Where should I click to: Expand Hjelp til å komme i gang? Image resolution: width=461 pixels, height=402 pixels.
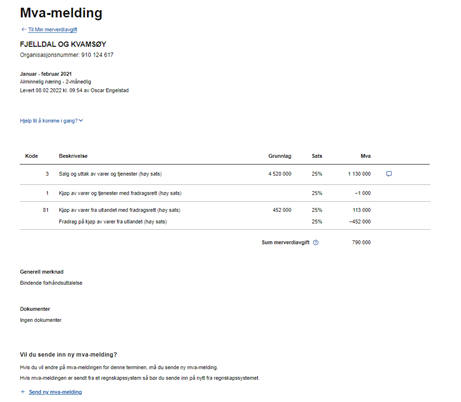(x=51, y=121)
